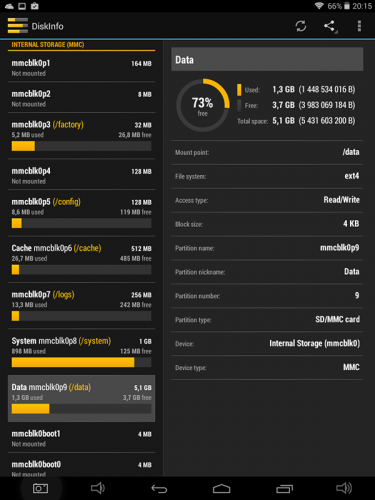The width and height of the screenshot is (375, 500).
Task: Open the recent apps icon
Action: (284, 489)
